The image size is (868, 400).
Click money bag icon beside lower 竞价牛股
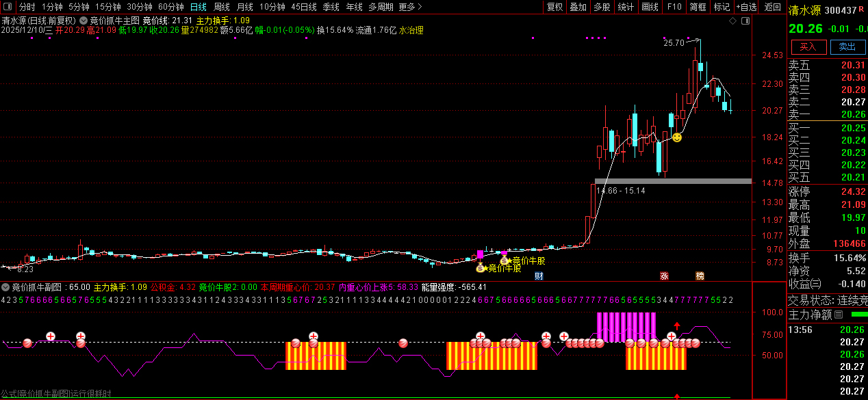481,268
